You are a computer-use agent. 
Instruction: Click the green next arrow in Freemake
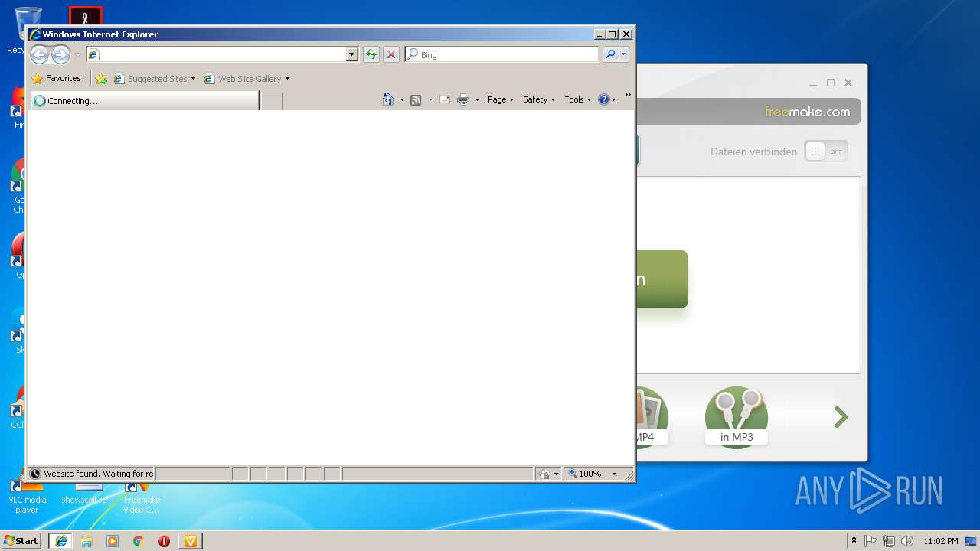841,417
